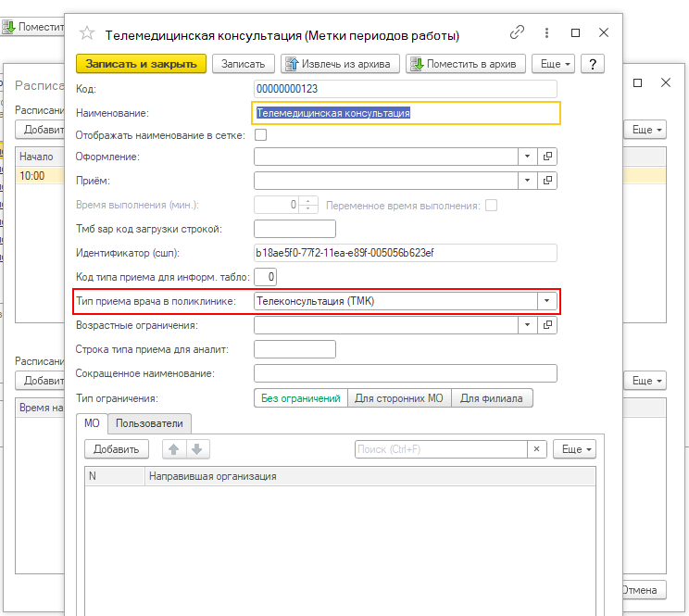
Task: Click the Сокращенное наименование field
Action: [406, 373]
